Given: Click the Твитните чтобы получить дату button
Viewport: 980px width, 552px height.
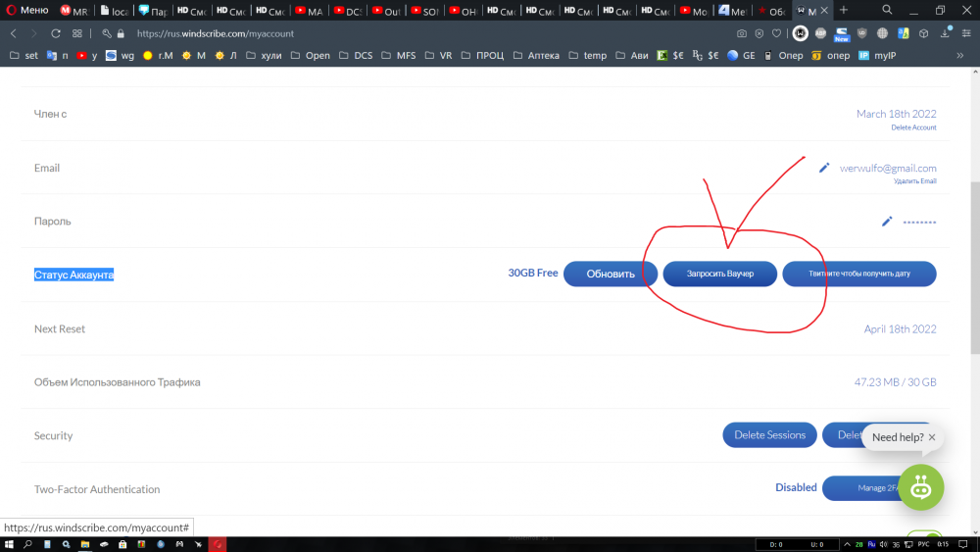Looking at the screenshot, I should (x=859, y=274).
